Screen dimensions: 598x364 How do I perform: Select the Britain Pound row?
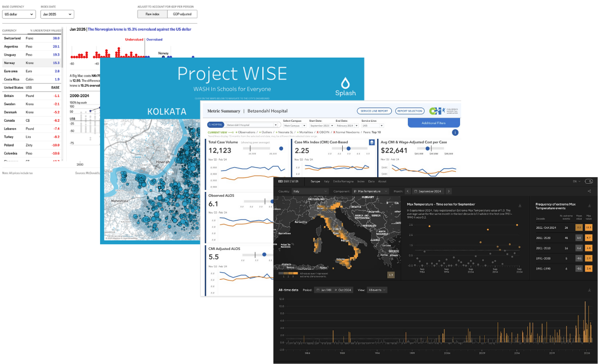click(32, 96)
